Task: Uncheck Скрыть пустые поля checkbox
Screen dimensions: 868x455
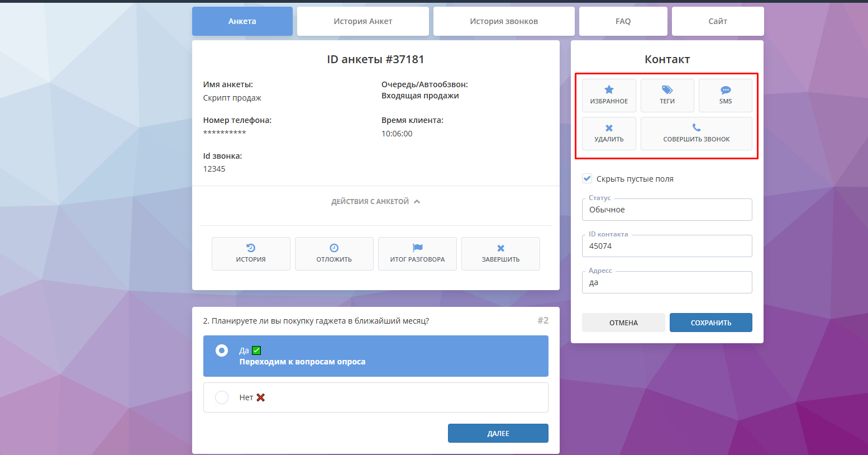Action: click(x=587, y=179)
